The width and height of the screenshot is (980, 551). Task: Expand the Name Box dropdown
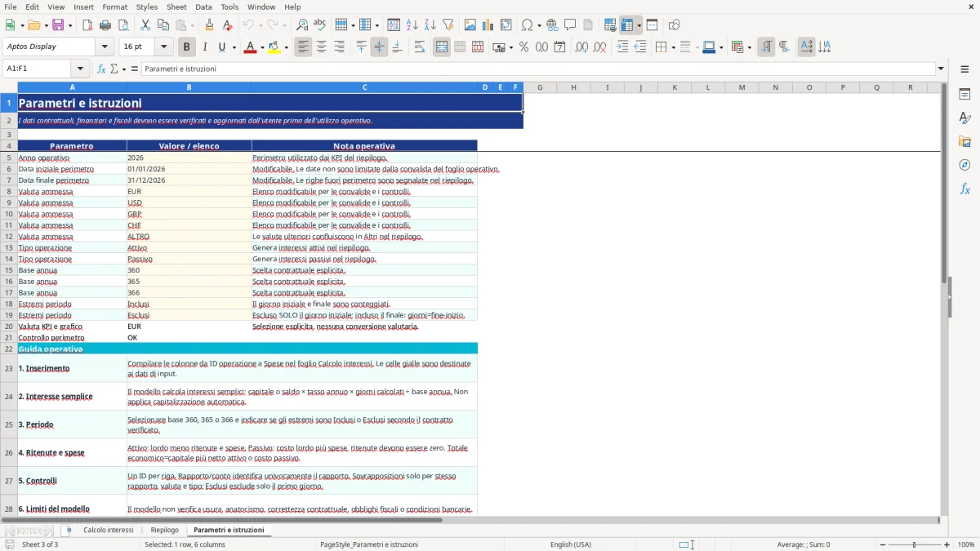coord(80,69)
